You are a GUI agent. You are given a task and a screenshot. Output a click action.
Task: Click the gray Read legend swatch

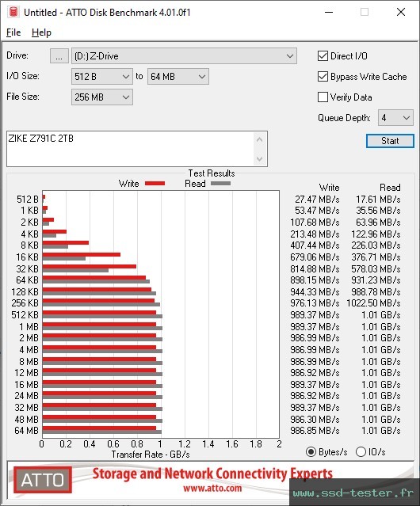click(220, 183)
